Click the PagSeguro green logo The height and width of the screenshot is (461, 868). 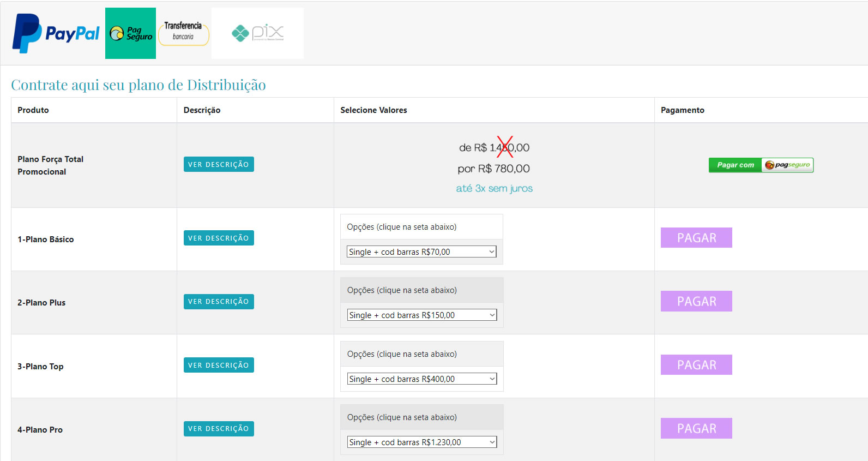pyautogui.click(x=130, y=33)
